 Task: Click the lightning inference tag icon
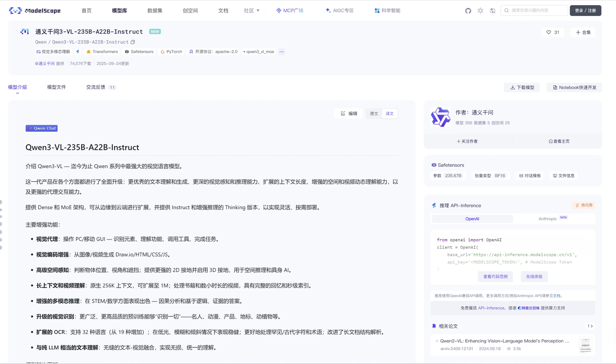[x=78, y=52]
